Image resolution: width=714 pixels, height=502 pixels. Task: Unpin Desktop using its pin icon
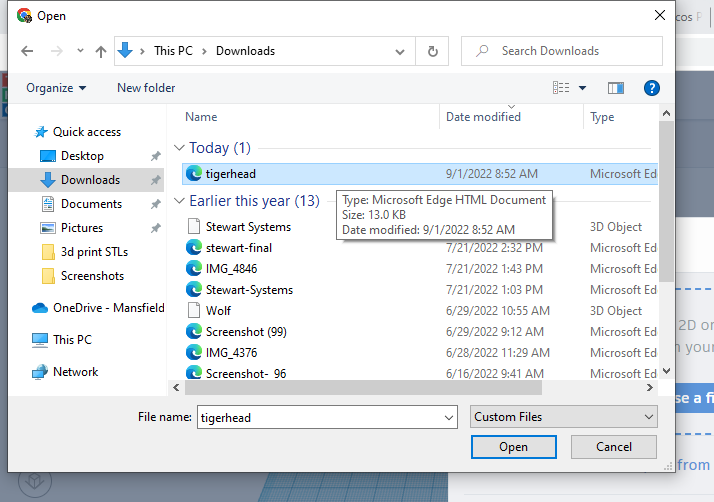tap(156, 156)
